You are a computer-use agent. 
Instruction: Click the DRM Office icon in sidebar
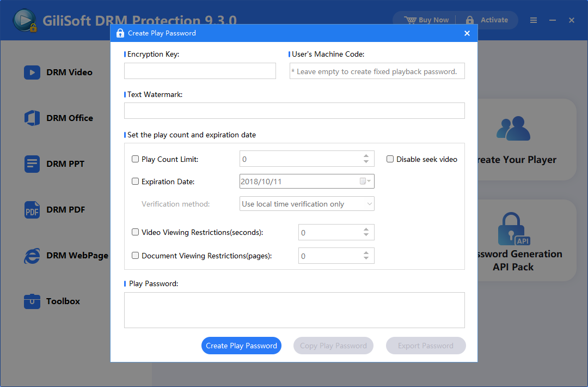[32, 118]
